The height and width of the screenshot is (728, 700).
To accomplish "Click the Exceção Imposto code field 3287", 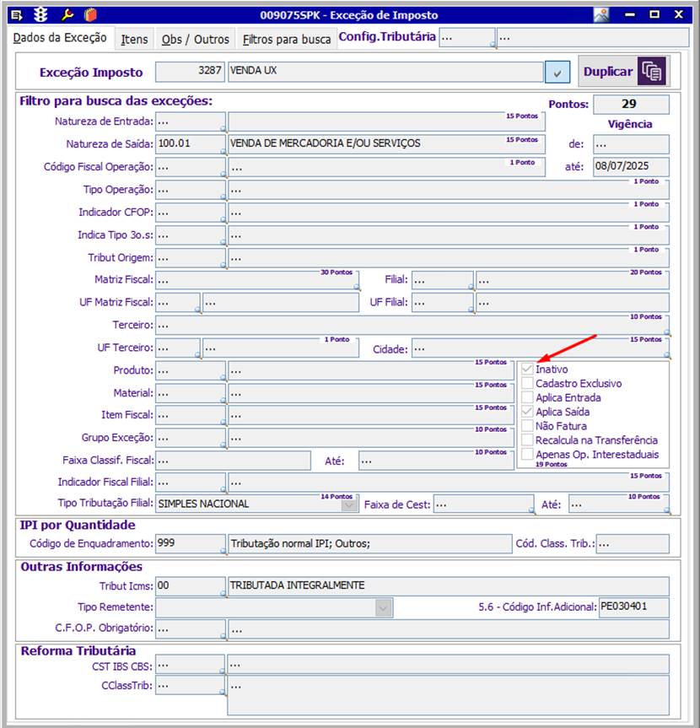I will tap(190, 72).
